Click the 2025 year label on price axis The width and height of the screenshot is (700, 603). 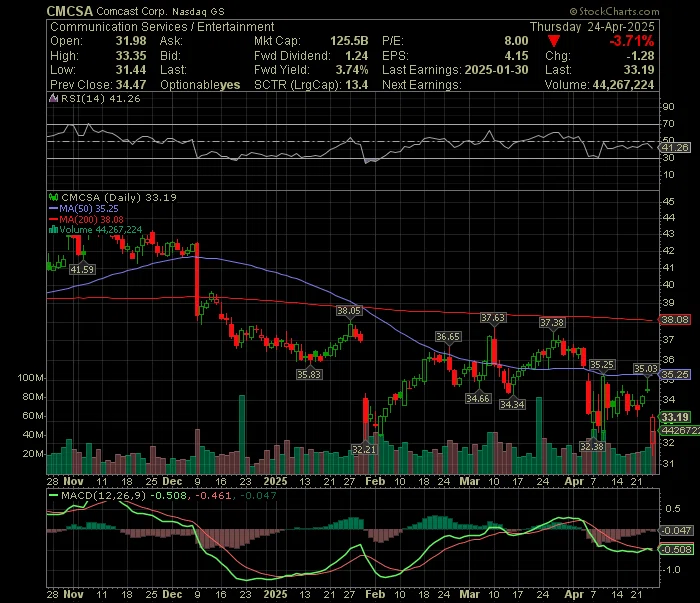pos(275,482)
